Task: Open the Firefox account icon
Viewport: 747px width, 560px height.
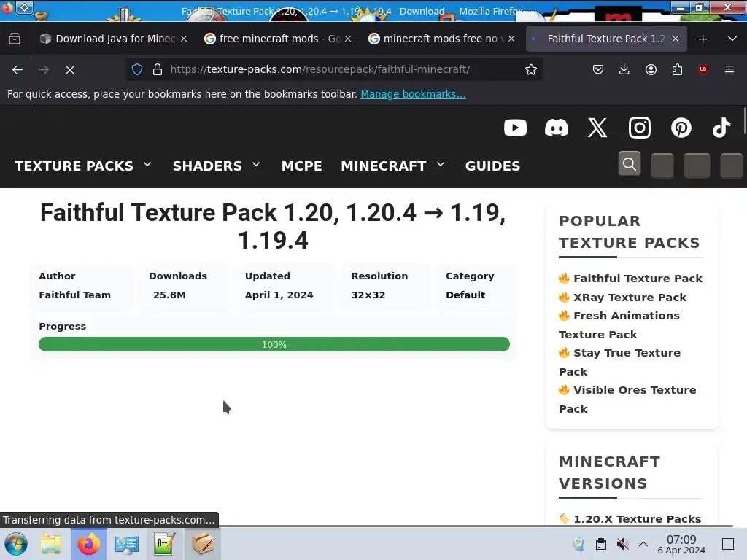Action: [x=651, y=69]
